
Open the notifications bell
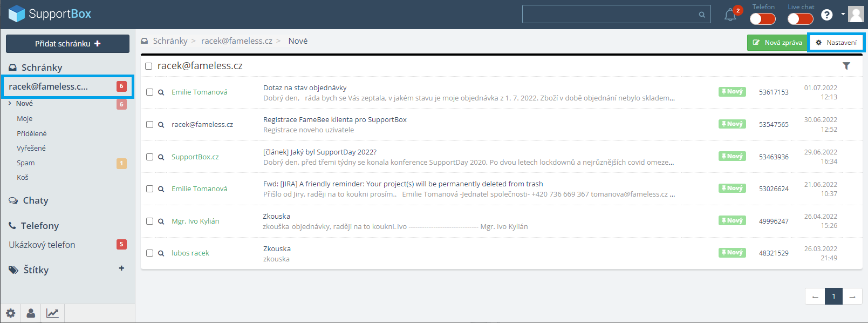[x=730, y=15]
